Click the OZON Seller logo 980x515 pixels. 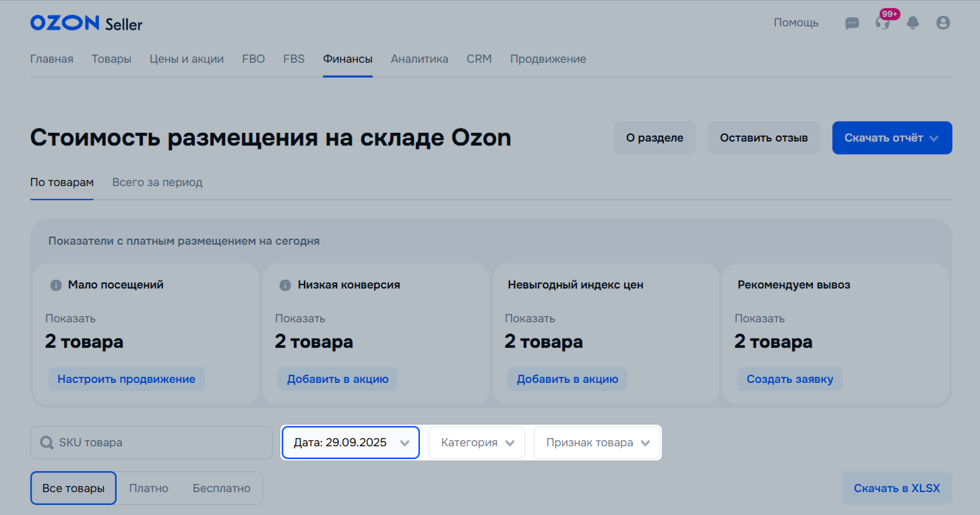(86, 23)
